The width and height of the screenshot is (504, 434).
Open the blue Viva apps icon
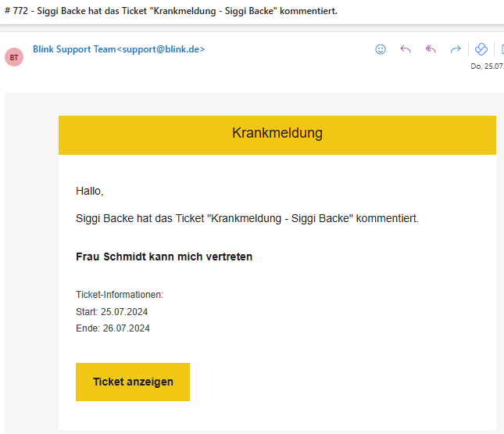tap(481, 49)
